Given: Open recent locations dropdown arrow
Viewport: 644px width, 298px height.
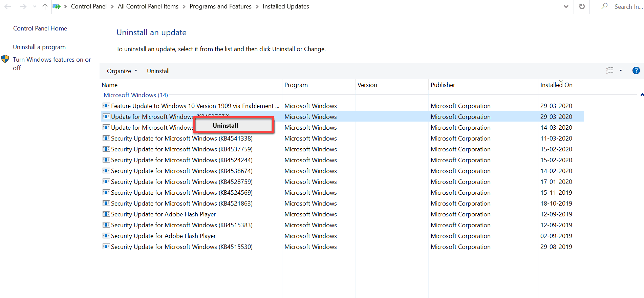Looking at the screenshot, I should 35,6.
